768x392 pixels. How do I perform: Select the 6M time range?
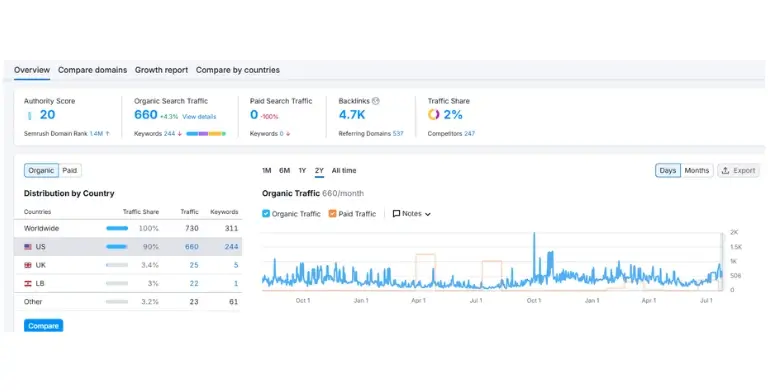pyautogui.click(x=285, y=171)
